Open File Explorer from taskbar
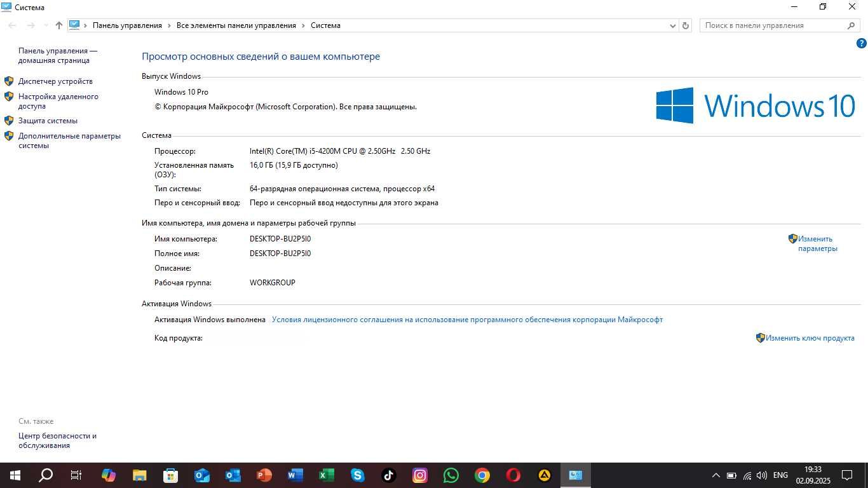The width and height of the screenshot is (868, 488). [x=140, y=475]
